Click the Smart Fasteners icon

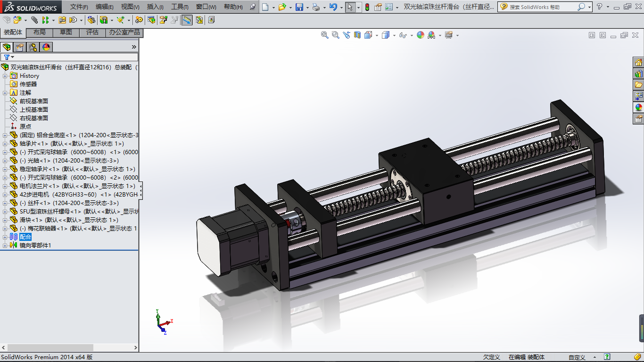click(62, 20)
